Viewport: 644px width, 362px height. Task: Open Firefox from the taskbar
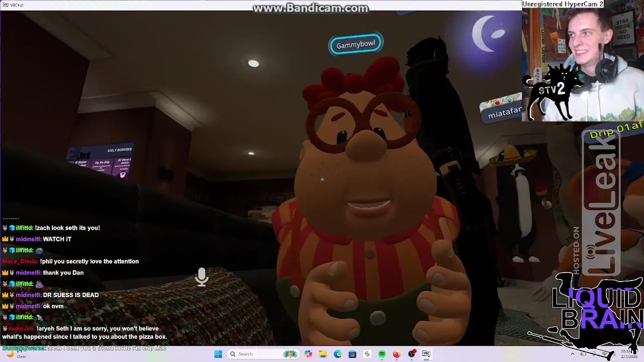(396, 354)
